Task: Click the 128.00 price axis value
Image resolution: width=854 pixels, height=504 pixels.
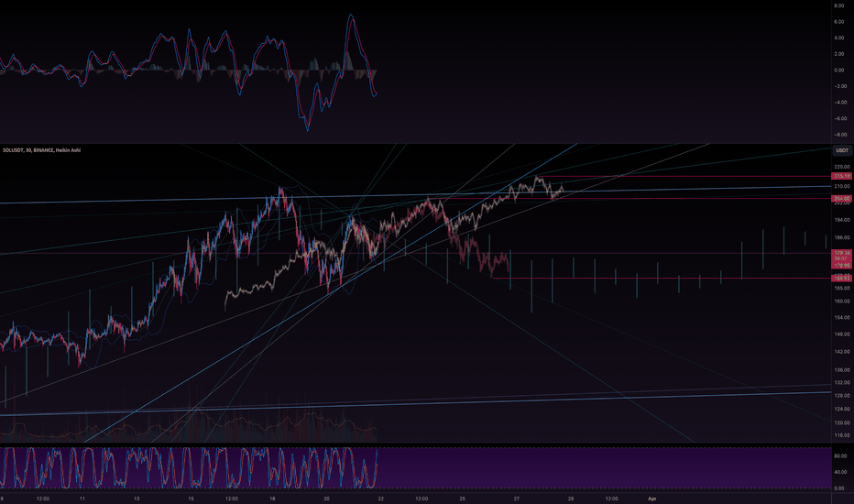Action: [842, 396]
